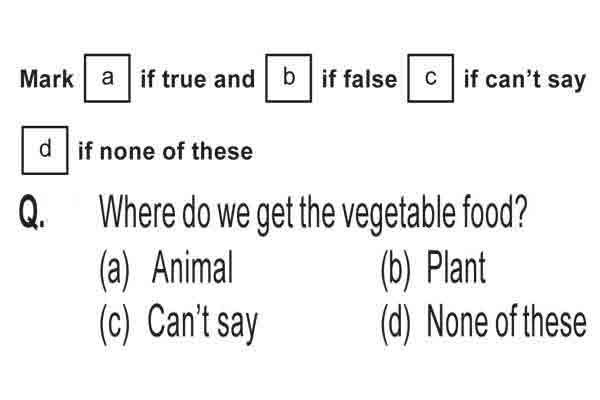Click the word Mark in instructions
The image size is (600, 400).
tap(46, 79)
